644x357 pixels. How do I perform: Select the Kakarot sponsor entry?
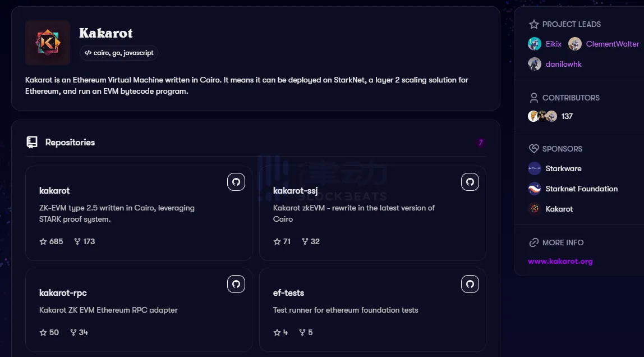pyautogui.click(x=559, y=209)
